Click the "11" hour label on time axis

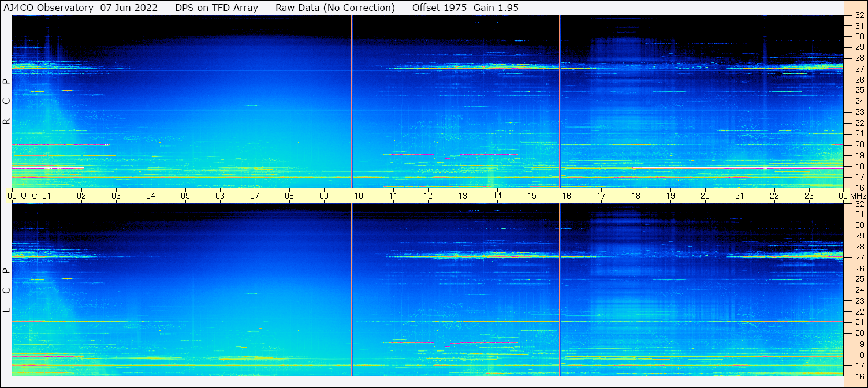point(393,196)
